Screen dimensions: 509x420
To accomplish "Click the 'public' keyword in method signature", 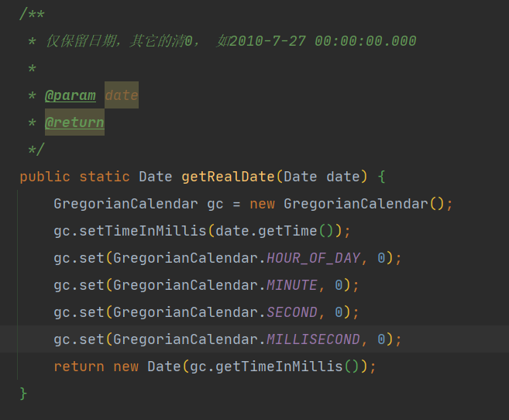I will pos(45,177).
